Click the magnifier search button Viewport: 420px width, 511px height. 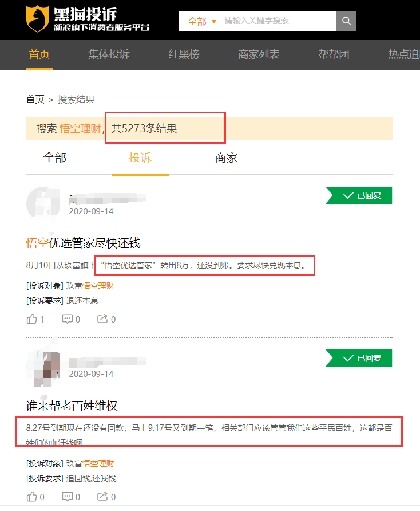click(346, 21)
